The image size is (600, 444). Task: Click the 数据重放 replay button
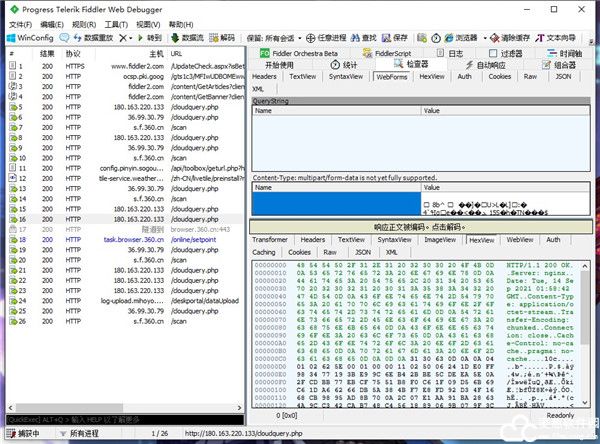click(x=93, y=38)
